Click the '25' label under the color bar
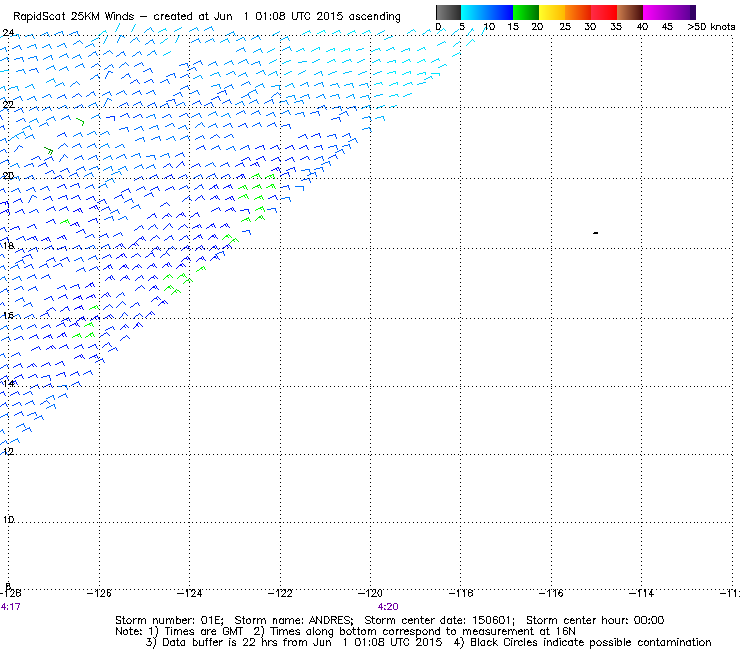 click(x=565, y=26)
